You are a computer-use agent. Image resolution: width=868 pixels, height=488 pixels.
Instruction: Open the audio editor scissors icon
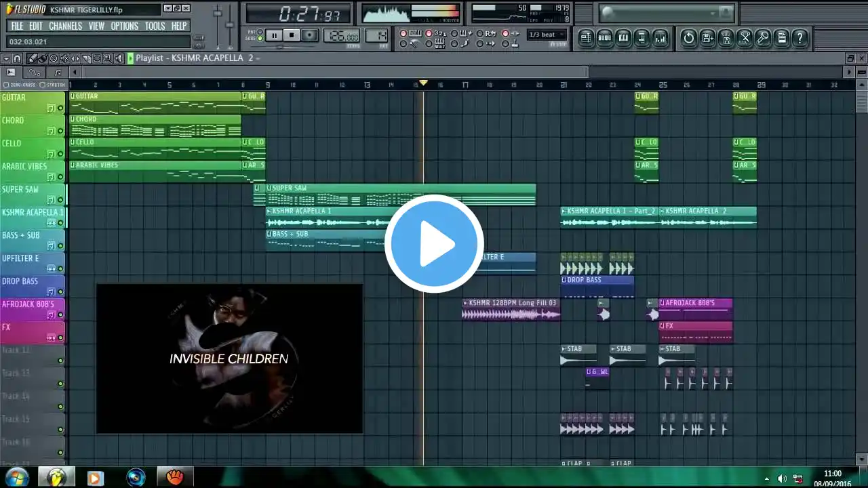tap(745, 38)
